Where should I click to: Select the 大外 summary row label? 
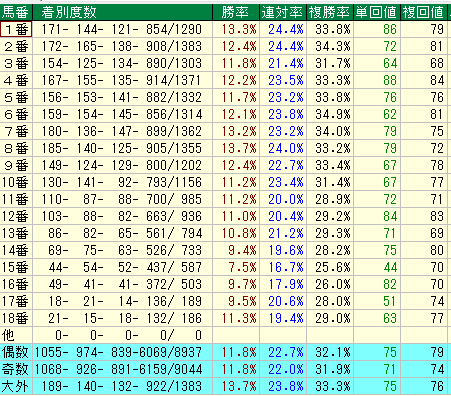click(x=16, y=386)
